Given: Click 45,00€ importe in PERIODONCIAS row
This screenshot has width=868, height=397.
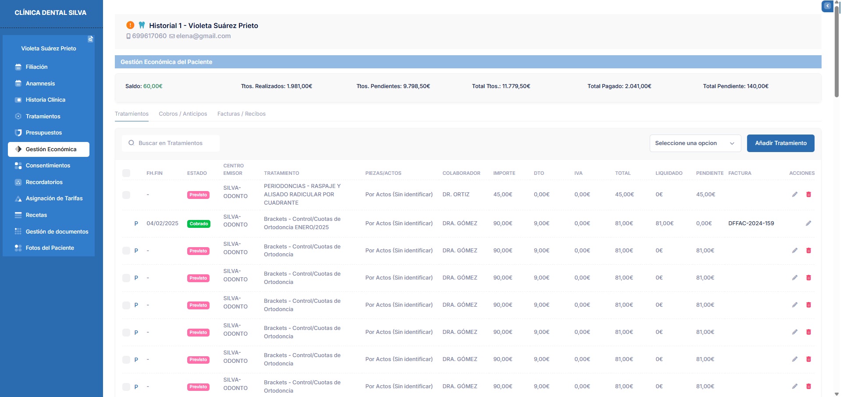Looking at the screenshot, I should (x=503, y=195).
